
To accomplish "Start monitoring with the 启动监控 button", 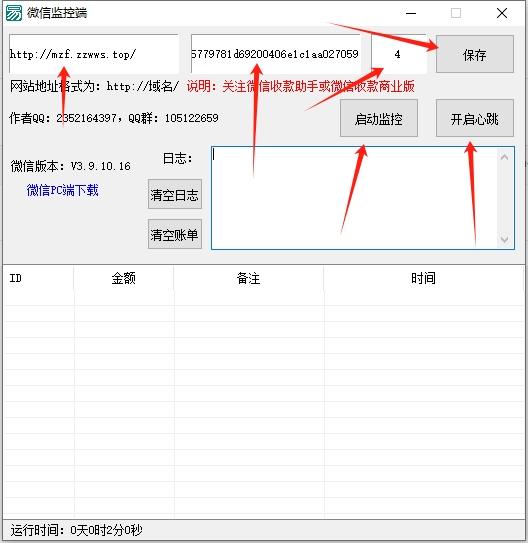I will (379, 118).
